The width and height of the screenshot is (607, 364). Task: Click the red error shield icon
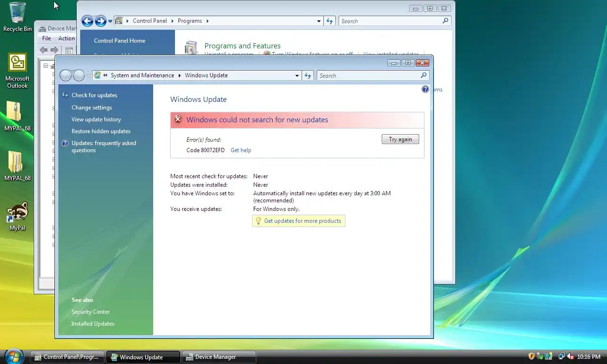pyautogui.click(x=178, y=119)
